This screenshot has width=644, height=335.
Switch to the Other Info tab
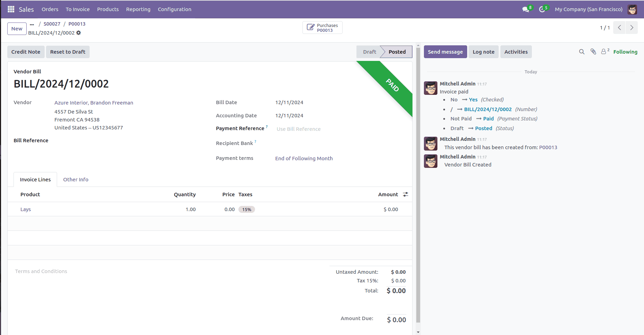click(76, 179)
